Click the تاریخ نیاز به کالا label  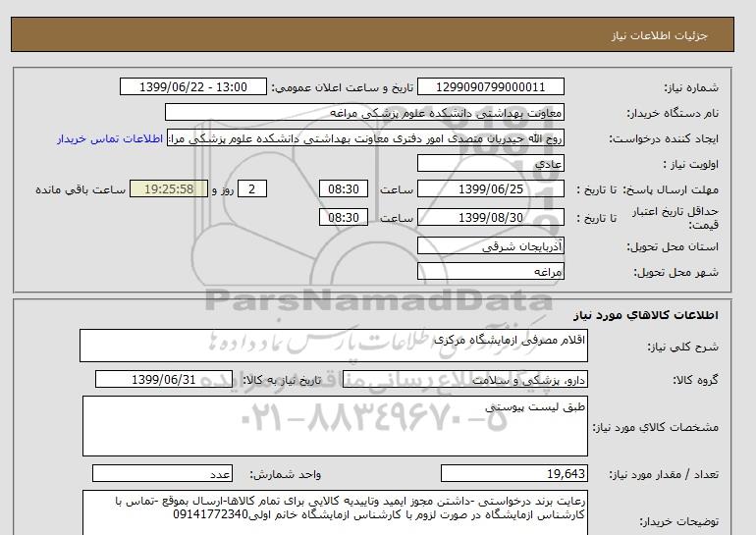pos(282,380)
